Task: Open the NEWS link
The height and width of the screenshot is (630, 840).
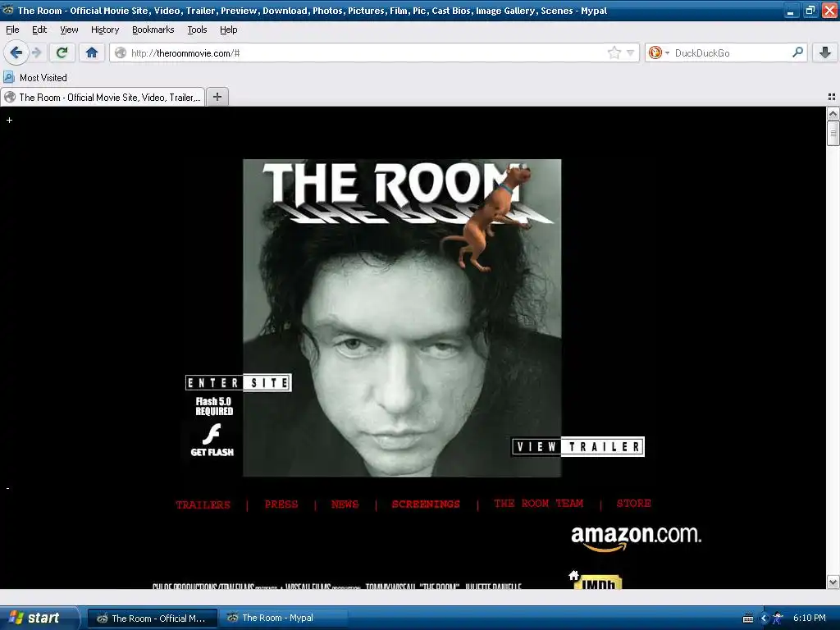Action: click(x=345, y=504)
